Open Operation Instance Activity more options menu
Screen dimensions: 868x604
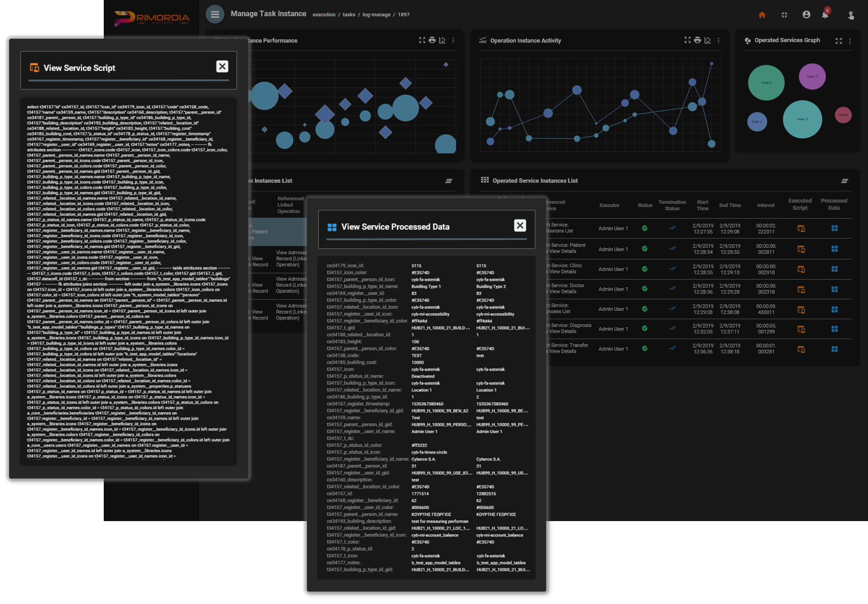718,40
